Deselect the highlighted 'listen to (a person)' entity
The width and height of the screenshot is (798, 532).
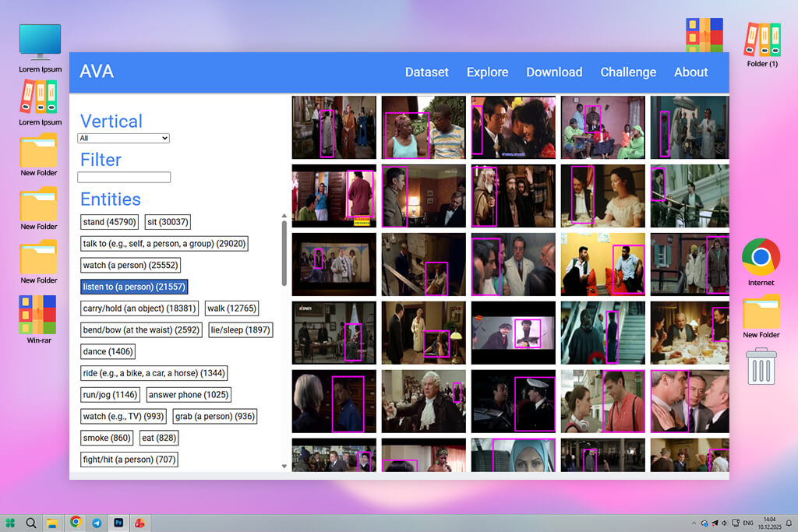(134, 287)
